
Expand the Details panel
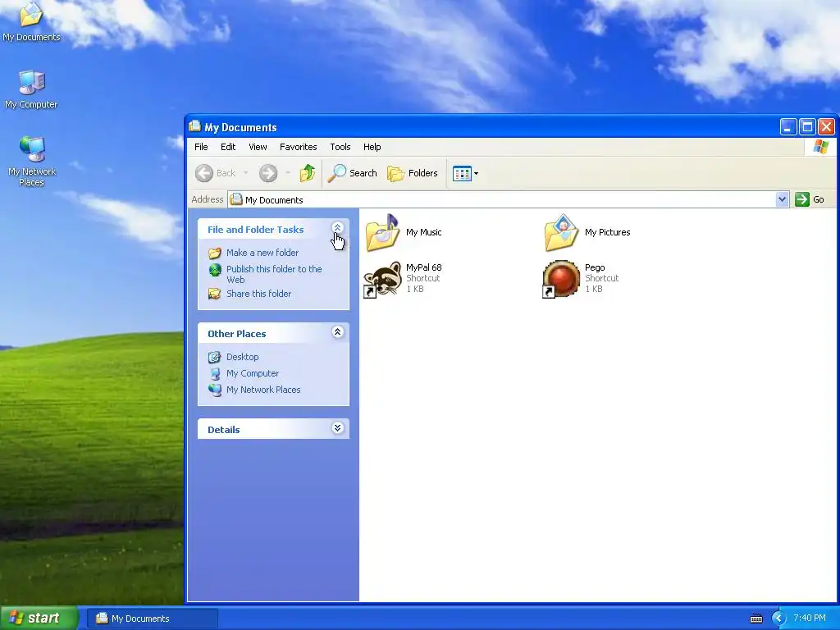pos(337,428)
